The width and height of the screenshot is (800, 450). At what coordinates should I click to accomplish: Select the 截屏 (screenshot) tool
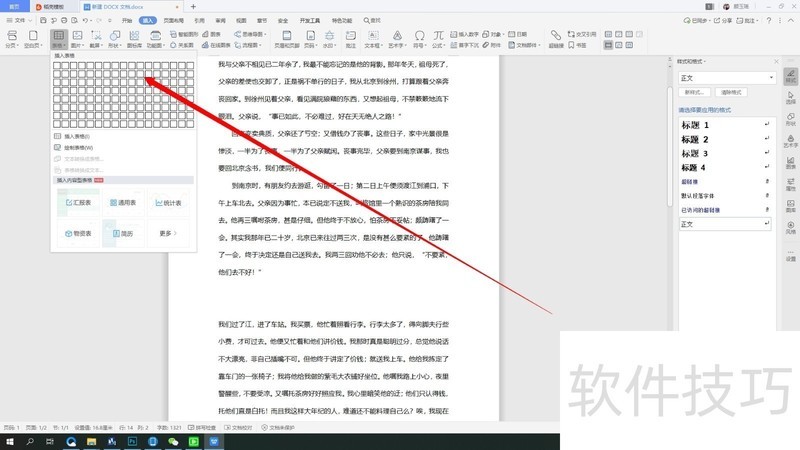96,39
